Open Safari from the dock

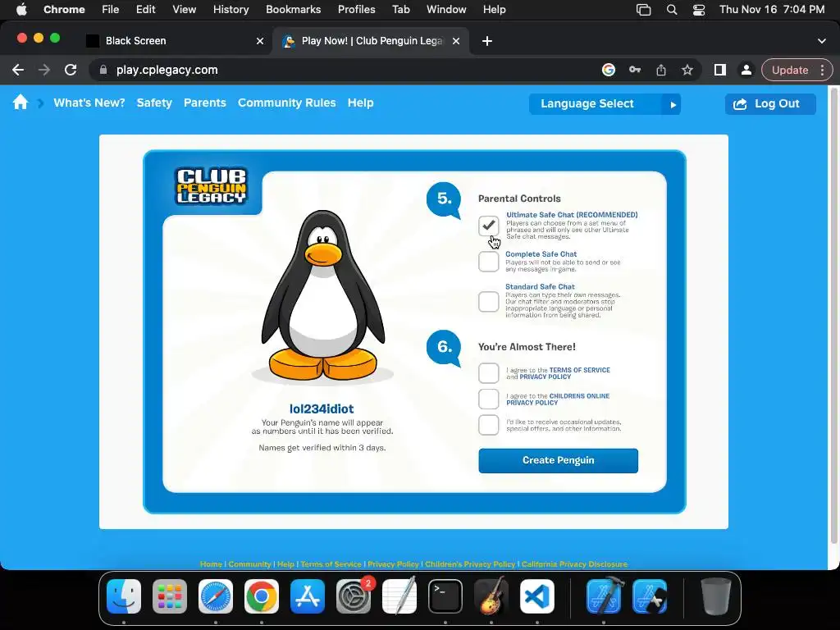(216, 596)
